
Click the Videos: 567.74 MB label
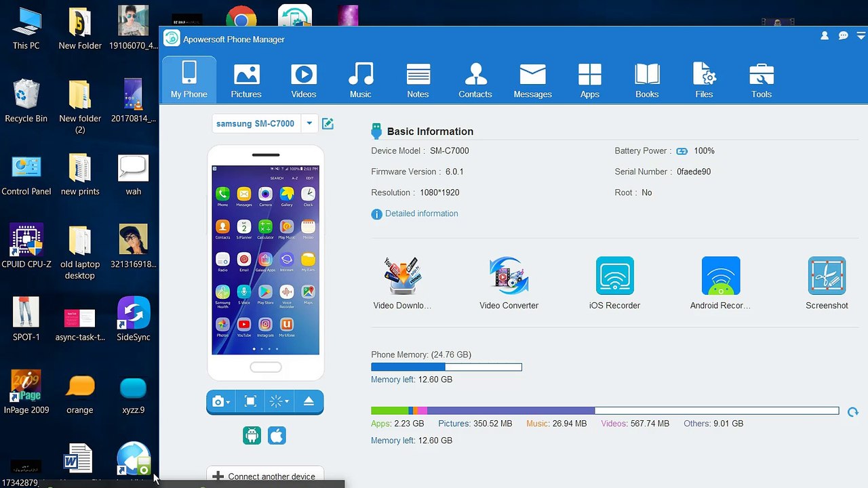[635, 424]
